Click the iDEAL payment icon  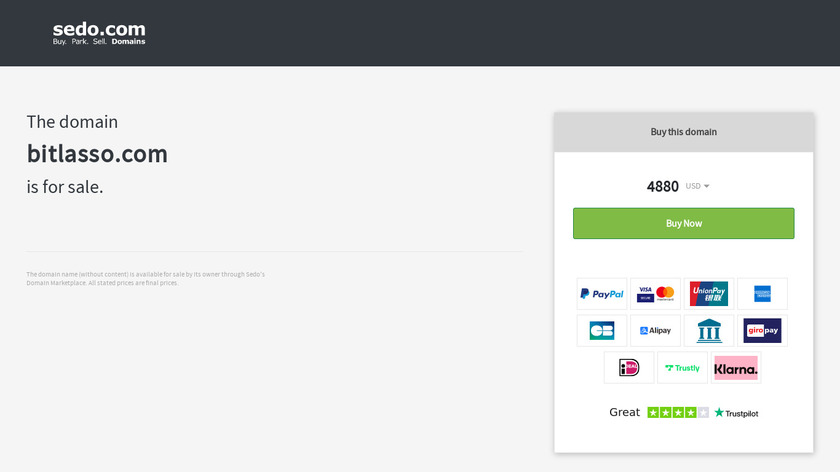629,368
